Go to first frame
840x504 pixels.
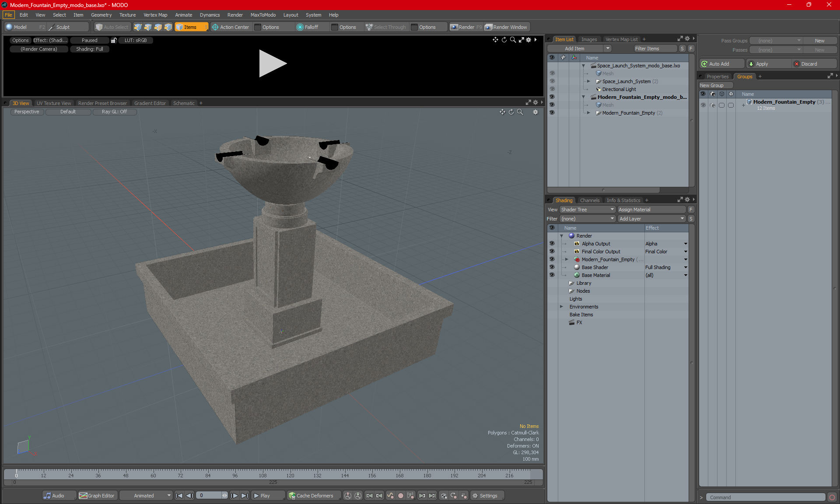click(x=179, y=496)
